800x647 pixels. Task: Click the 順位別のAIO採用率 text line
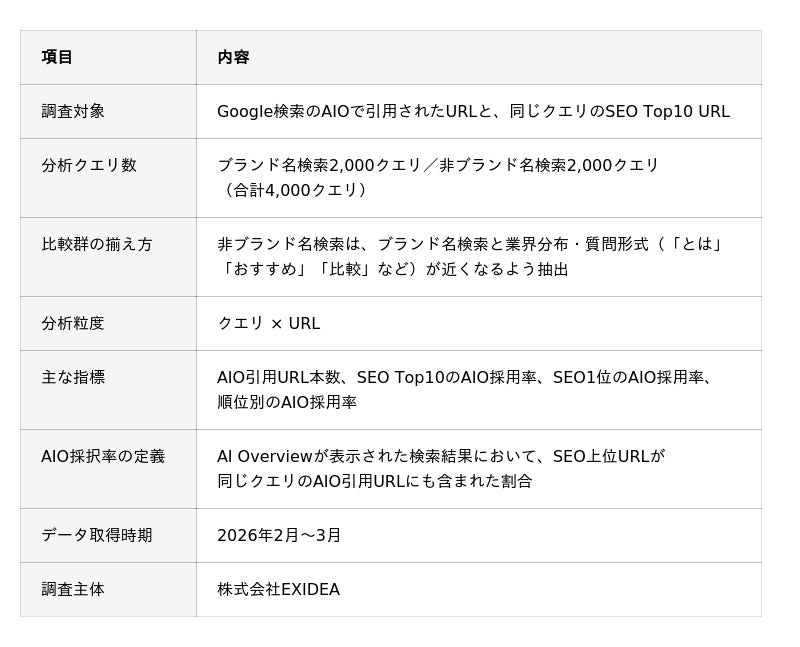[287, 403]
